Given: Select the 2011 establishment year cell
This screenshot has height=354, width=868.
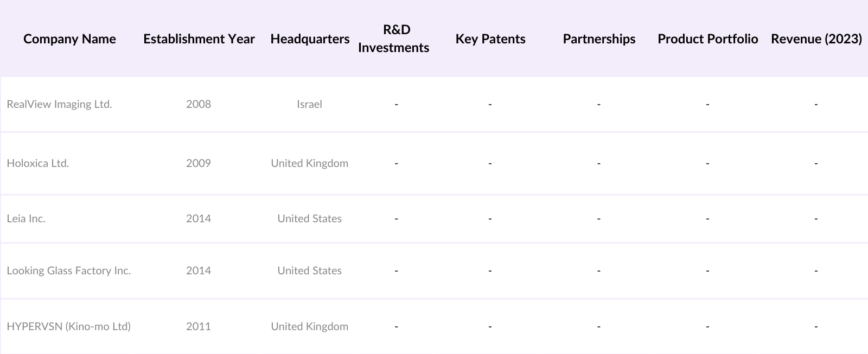Looking at the screenshot, I should point(199,326).
